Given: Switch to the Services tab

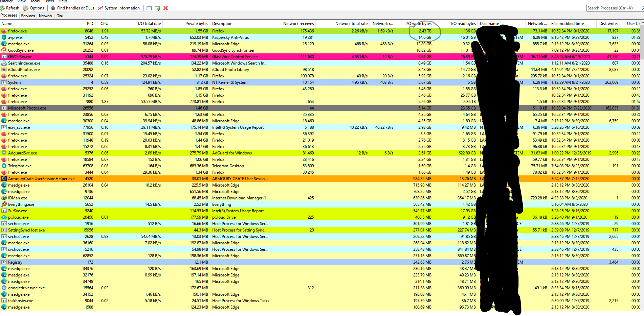Looking at the screenshot, I should (28, 16).
